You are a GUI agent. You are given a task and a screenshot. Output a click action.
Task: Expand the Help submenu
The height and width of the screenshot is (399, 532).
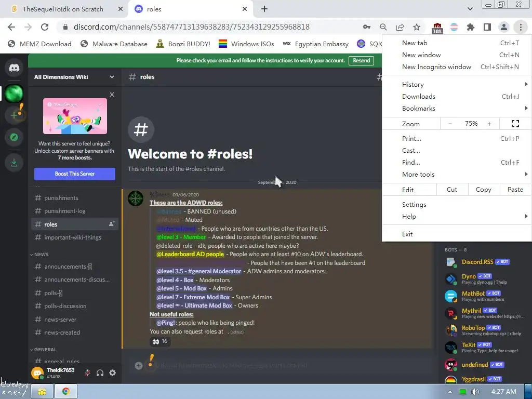click(x=457, y=217)
